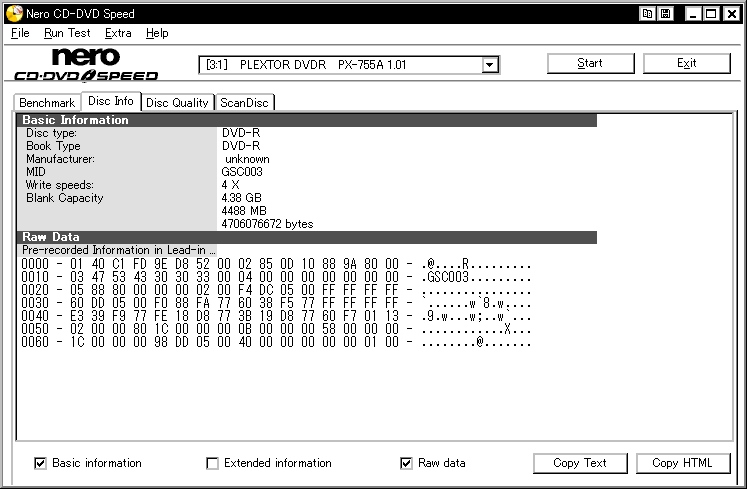Click the Copy Text button
The image size is (747, 489).
580,463
